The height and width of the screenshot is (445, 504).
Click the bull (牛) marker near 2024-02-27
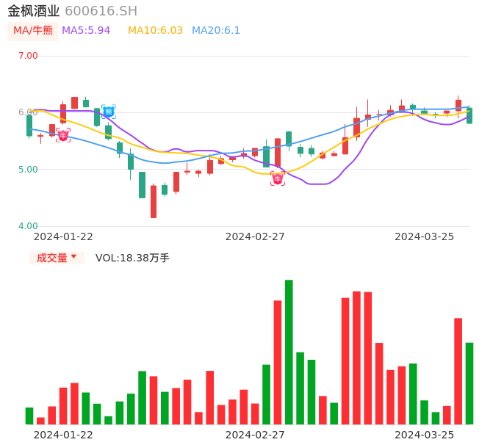(x=278, y=178)
